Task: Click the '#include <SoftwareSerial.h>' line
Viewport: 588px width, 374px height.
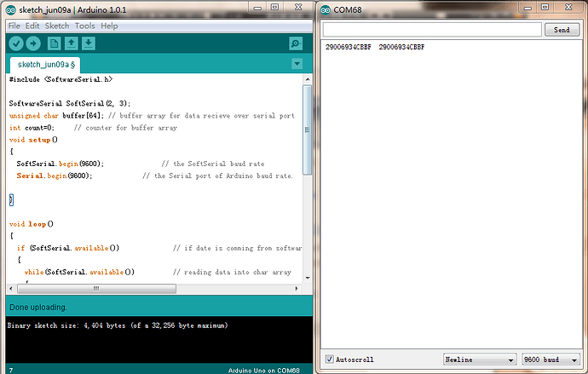Action: (x=61, y=79)
